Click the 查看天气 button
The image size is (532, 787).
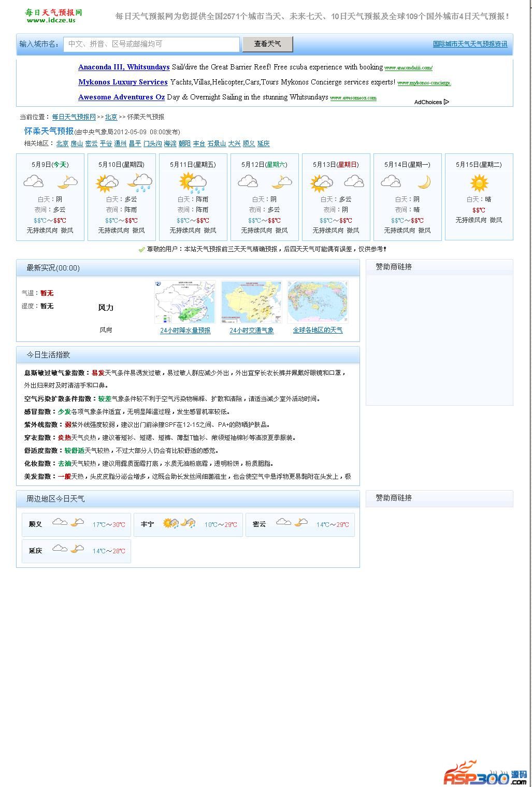pos(267,44)
